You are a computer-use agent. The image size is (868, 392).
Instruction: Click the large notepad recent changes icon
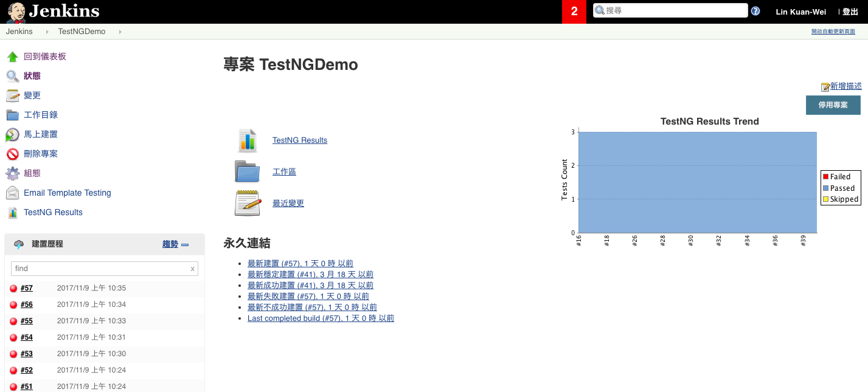coord(248,203)
